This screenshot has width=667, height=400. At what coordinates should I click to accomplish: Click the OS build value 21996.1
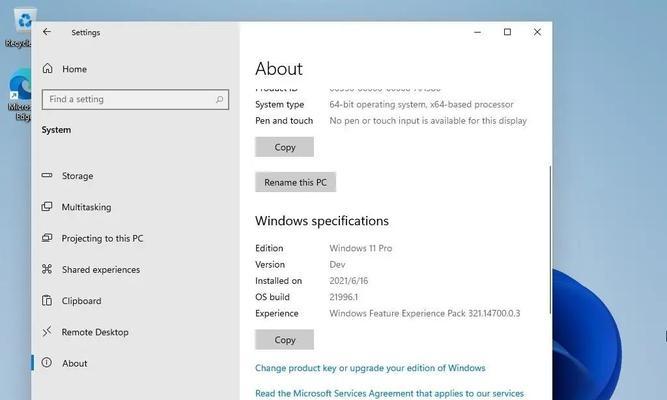pos(344,297)
